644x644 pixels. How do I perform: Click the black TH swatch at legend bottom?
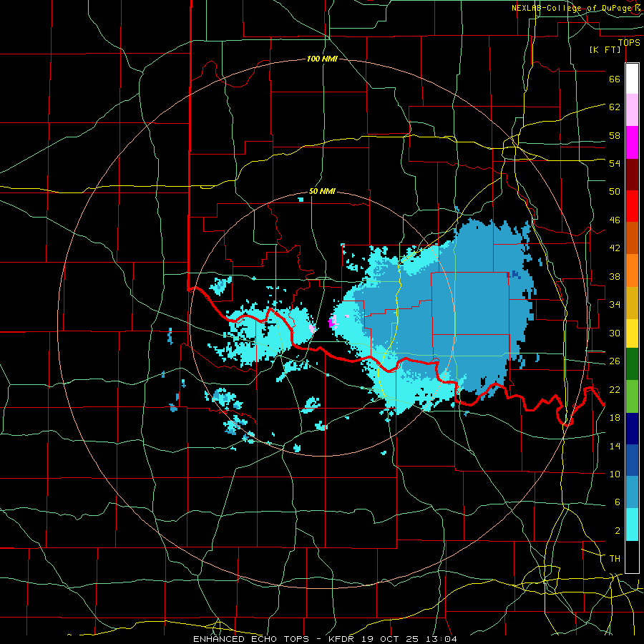pos(632,557)
